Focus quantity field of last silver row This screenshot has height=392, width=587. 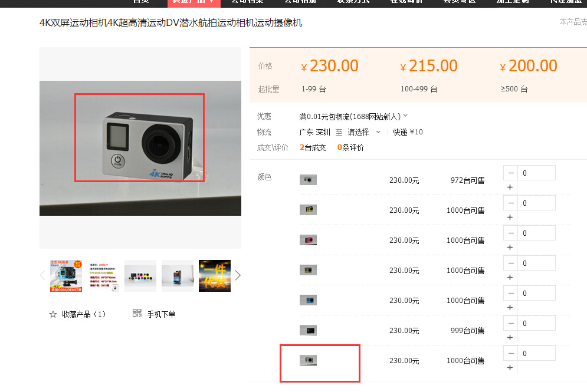pyautogui.click(x=536, y=354)
